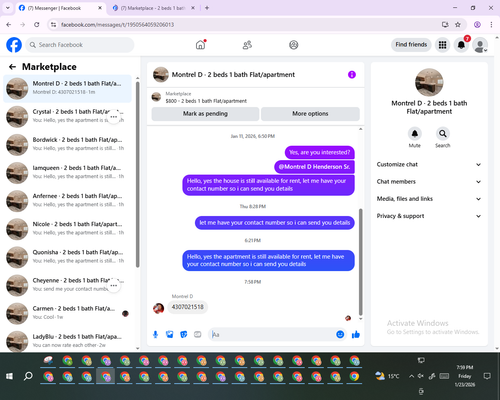This screenshot has width=500, height=400.
Task: Open the account profile picture menu
Action: click(480, 45)
